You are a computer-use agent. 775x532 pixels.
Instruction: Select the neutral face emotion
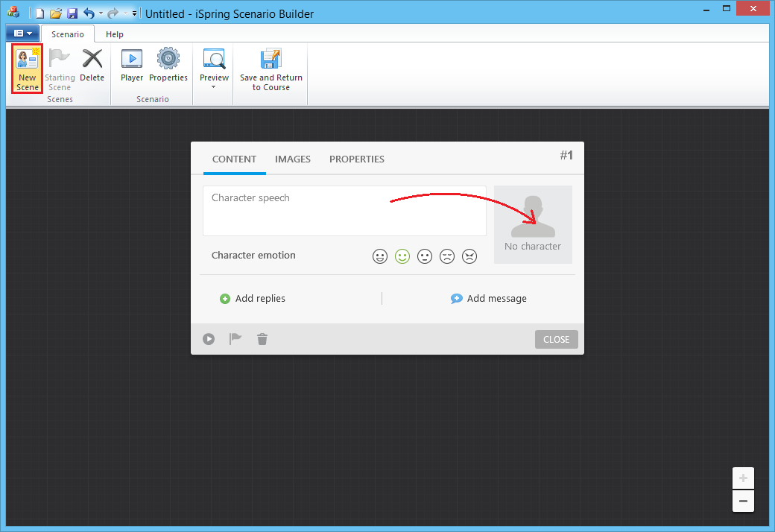[425, 256]
